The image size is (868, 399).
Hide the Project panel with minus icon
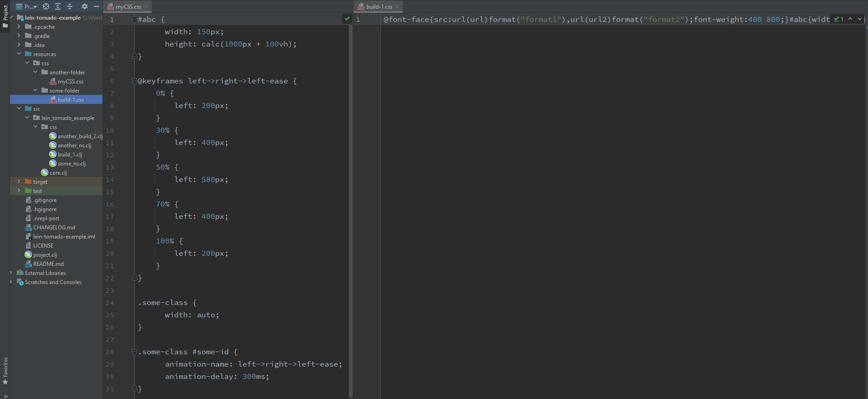click(x=97, y=6)
